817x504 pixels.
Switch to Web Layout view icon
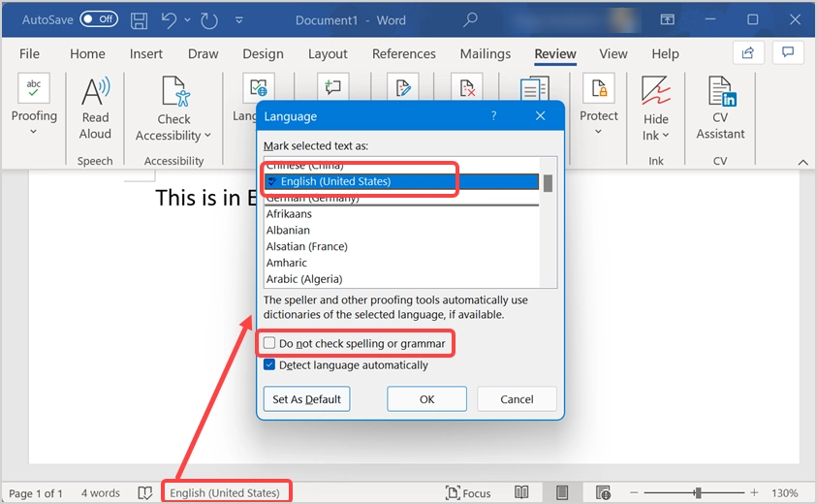click(x=603, y=492)
